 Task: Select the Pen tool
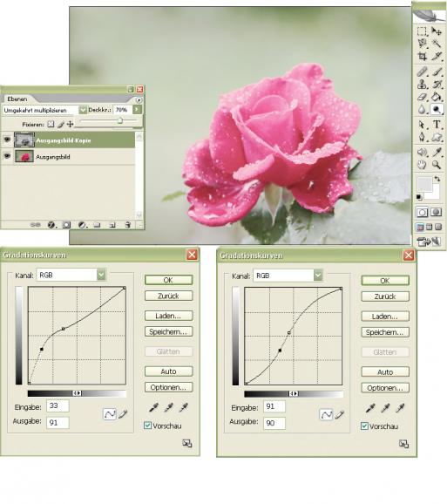pos(422,137)
